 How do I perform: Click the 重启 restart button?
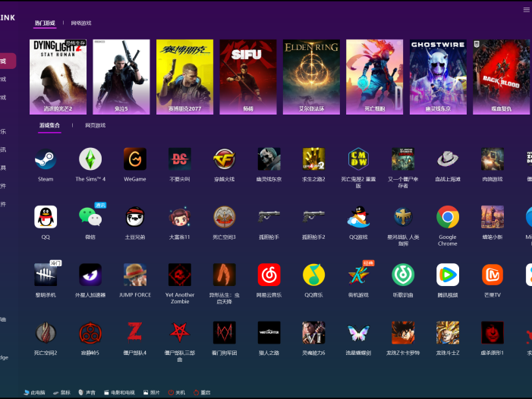point(202,393)
